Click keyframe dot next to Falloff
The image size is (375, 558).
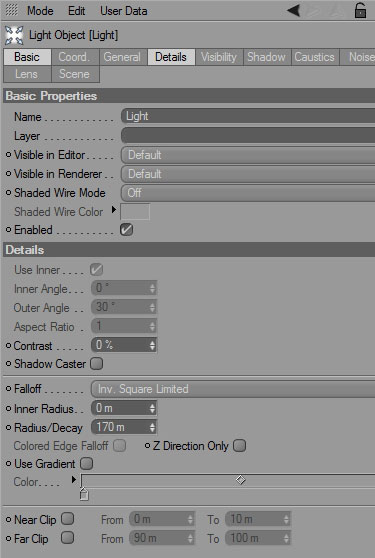coord(9,389)
